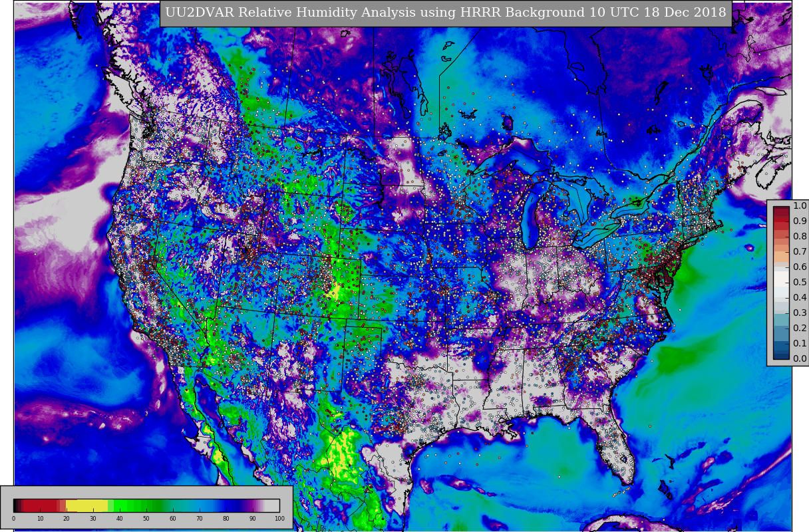The height and width of the screenshot is (532, 809).
Task: Click the 0.9 label on the right colorbar
Action: [800, 221]
